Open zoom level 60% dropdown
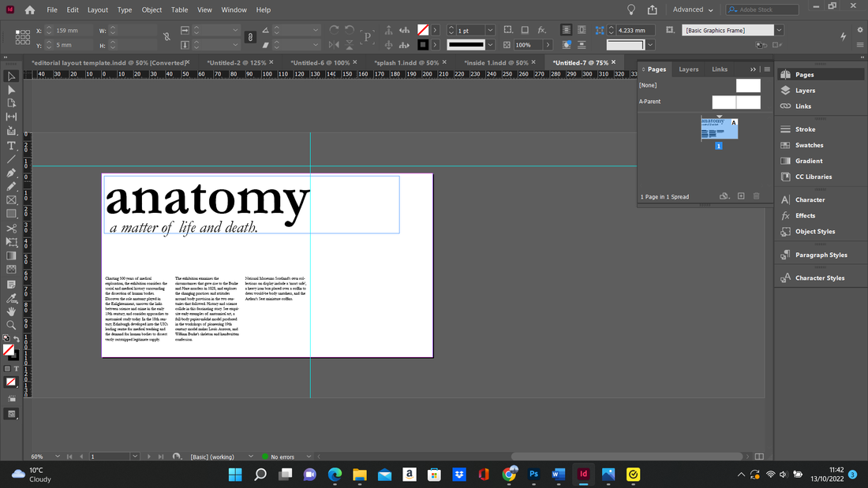This screenshot has height=488, width=868. pos(57,456)
